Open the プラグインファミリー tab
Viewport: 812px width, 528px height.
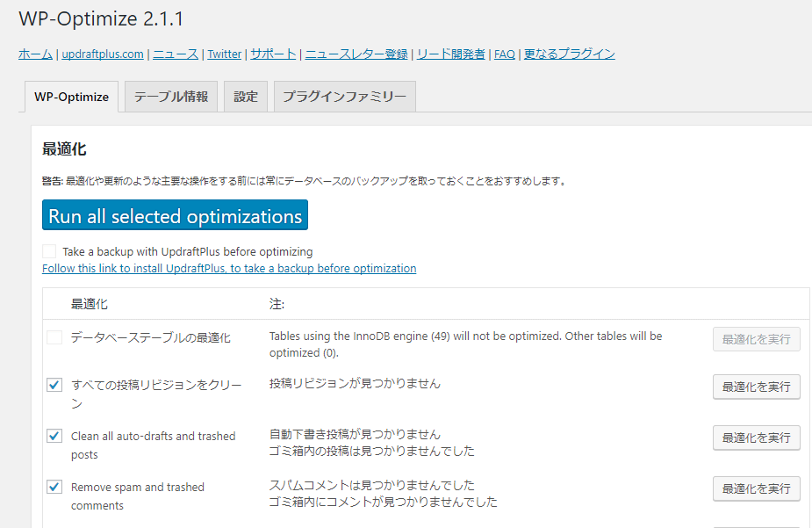tap(344, 97)
